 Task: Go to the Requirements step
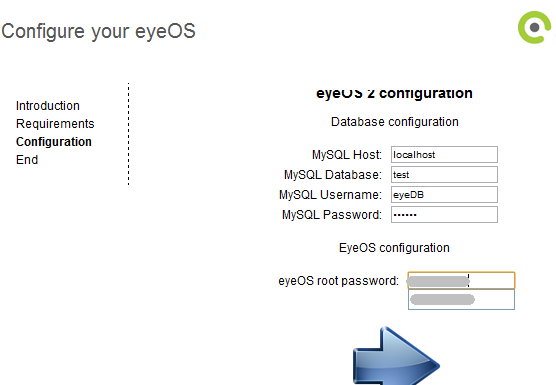point(55,124)
